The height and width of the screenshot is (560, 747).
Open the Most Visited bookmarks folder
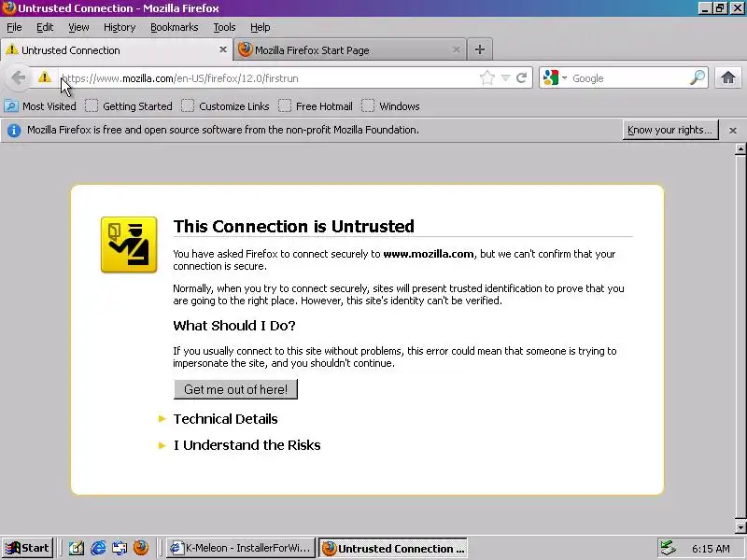40,106
